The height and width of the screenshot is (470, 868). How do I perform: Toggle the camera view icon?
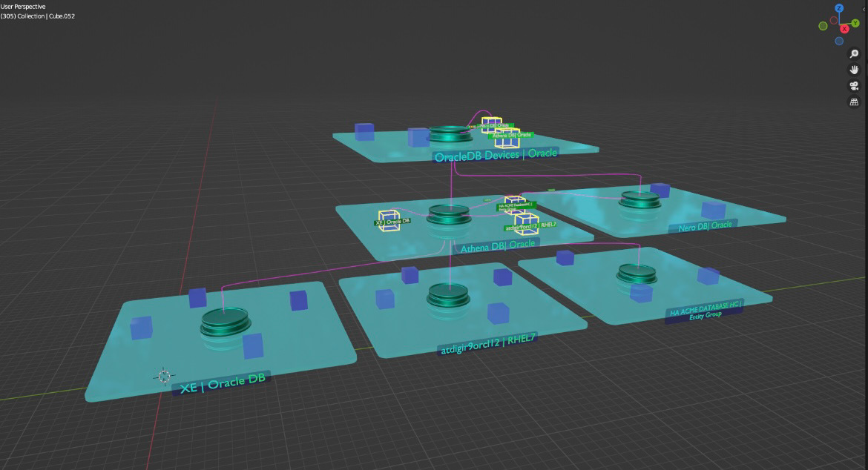click(854, 86)
